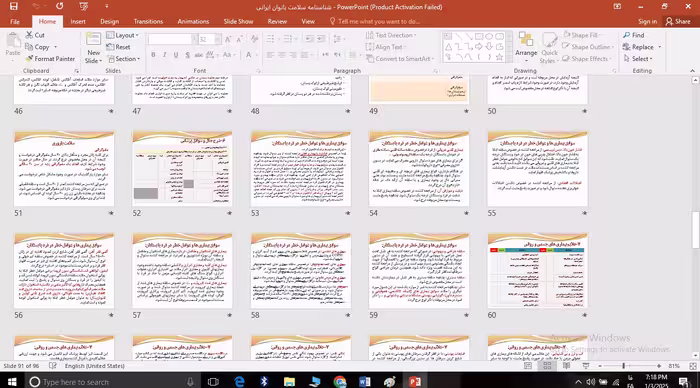Image resolution: width=700 pixels, height=388 pixels.
Task: Save the presentation from the quick access toolbar
Action: pyautogui.click(x=14, y=6)
